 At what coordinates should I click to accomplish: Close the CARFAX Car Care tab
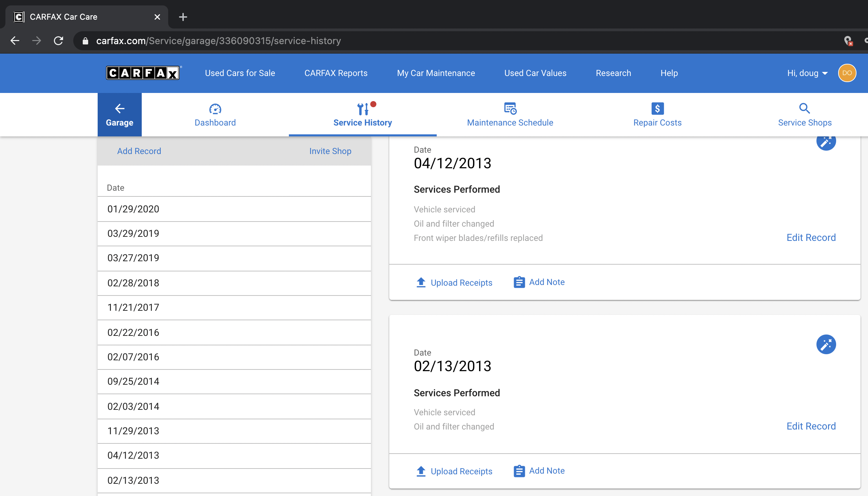click(x=157, y=17)
